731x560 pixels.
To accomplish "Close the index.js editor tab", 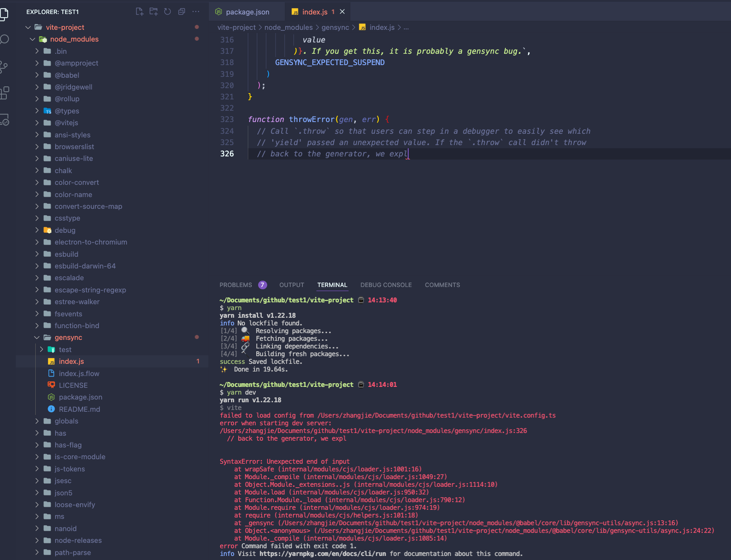I will (342, 12).
